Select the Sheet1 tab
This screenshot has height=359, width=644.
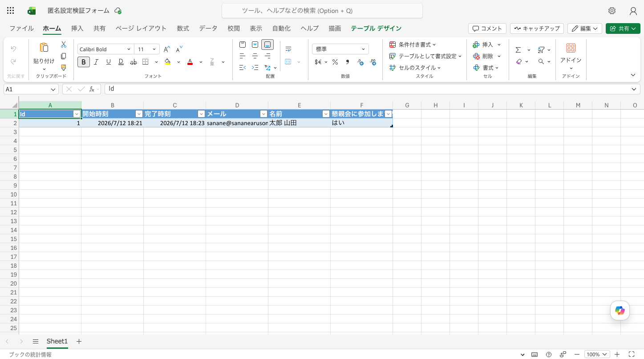pos(57,341)
